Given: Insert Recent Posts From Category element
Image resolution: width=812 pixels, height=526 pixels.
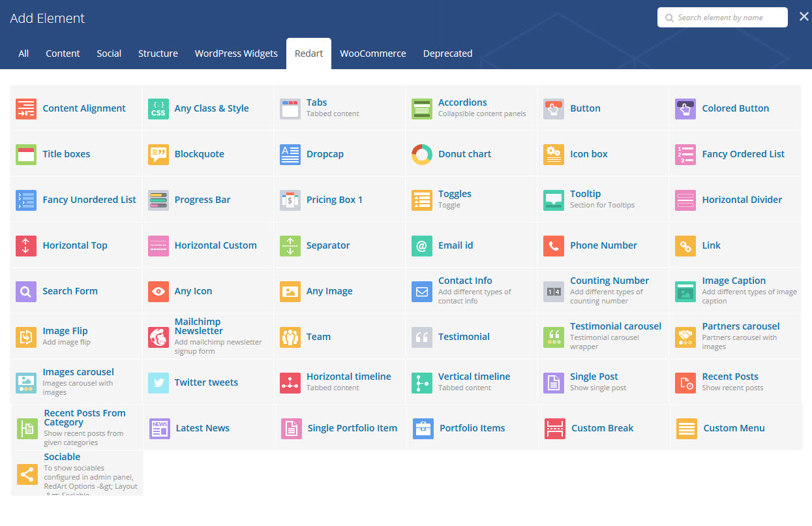Looking at the screenshot, I should 78,428.
